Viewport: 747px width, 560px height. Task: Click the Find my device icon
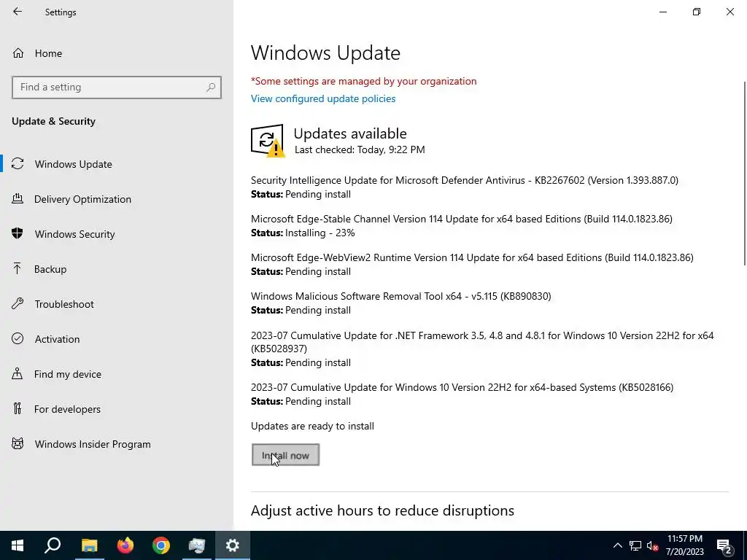(x=18, y=374)
